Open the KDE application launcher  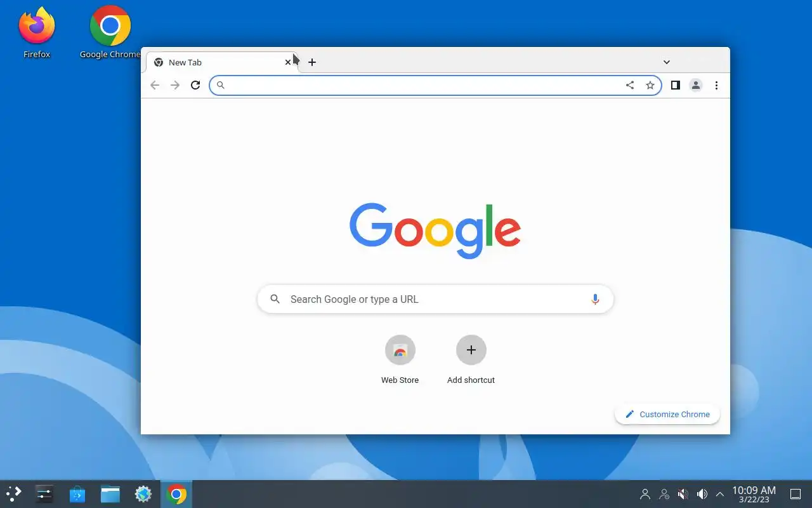pos(14,494)
